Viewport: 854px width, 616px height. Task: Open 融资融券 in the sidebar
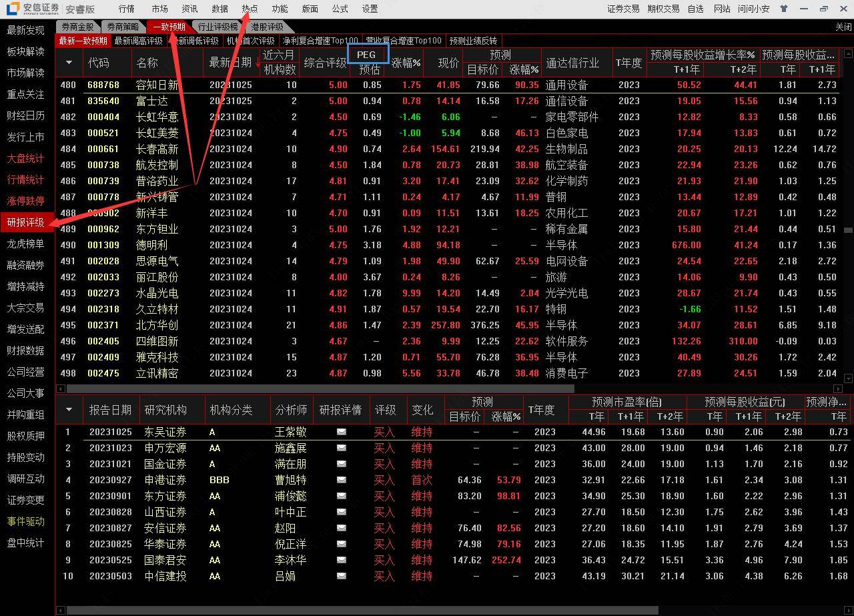click(26, 265)
